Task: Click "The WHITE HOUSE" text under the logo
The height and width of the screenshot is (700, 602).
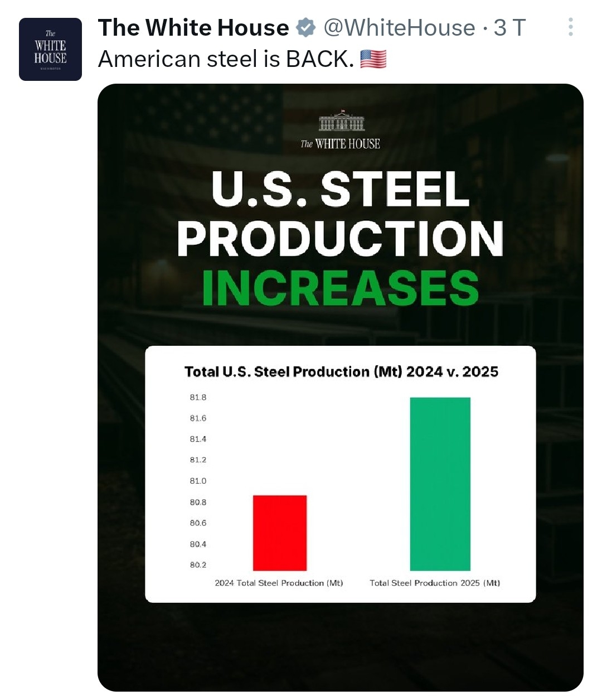Action: tap(341, 144)
